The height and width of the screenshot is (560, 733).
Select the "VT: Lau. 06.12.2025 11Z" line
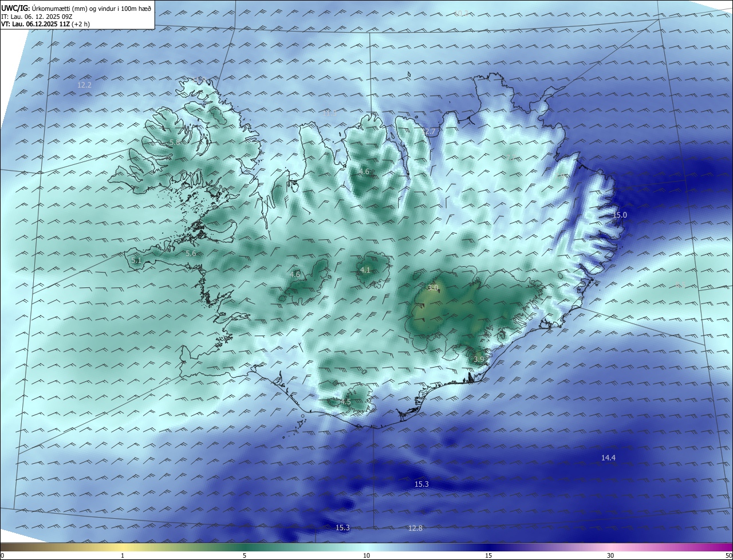tap(35, 24)
